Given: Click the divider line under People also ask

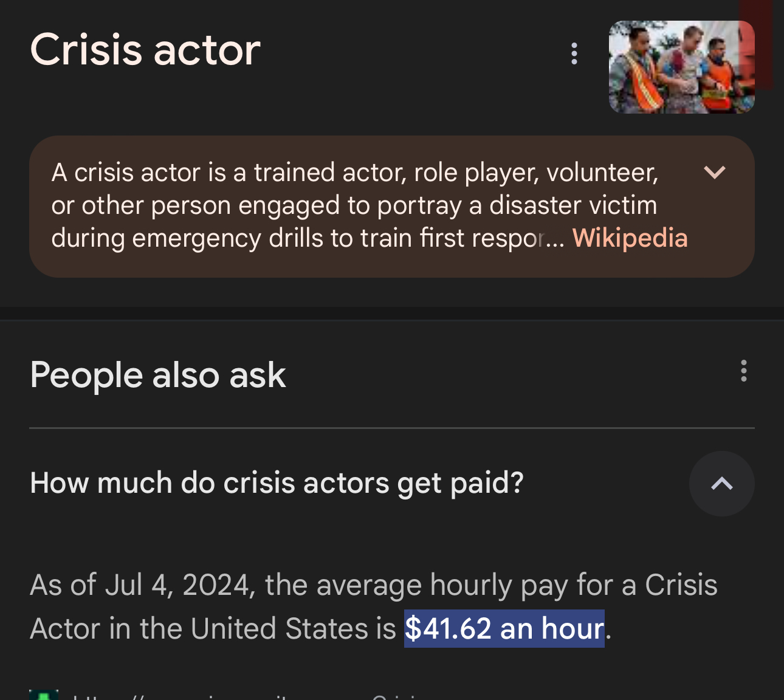Looking at the screenshot, I should pos(391,428).
